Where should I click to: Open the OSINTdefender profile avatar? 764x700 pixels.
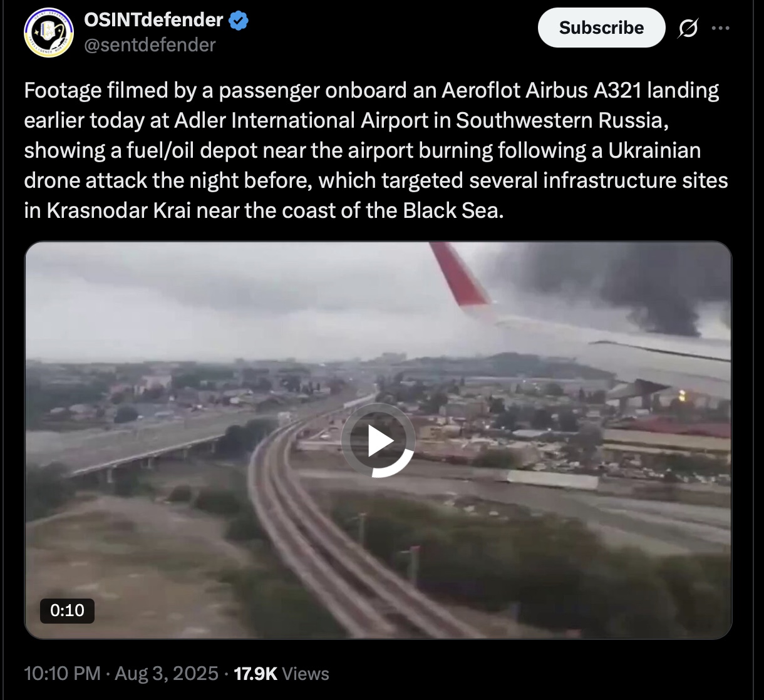pos(49,33)
